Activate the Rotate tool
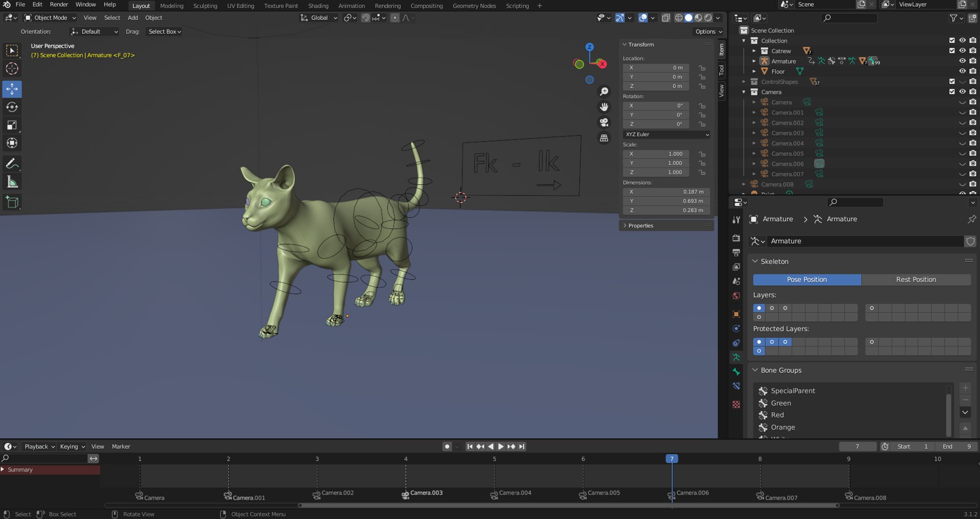Screen dimensions: 980x519 tap(12, 107)
